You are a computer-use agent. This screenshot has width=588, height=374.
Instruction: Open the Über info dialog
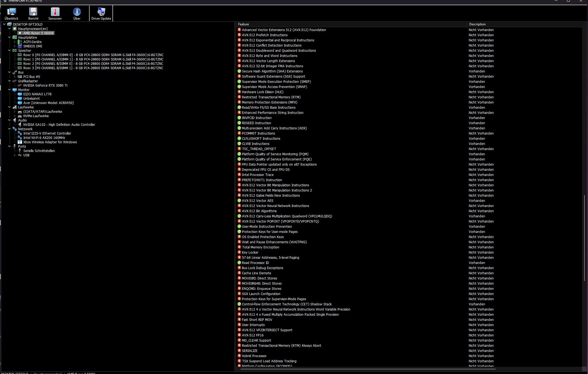(77, 13)
